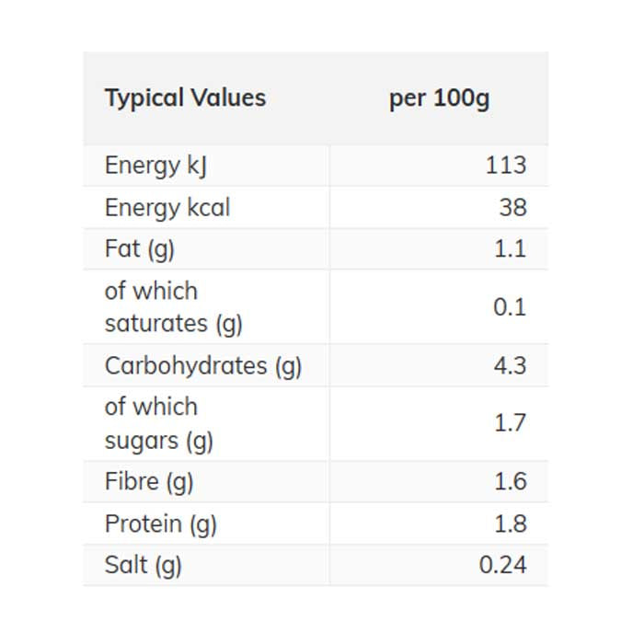Click the 0.24 salt value

(x=503, y=565)
